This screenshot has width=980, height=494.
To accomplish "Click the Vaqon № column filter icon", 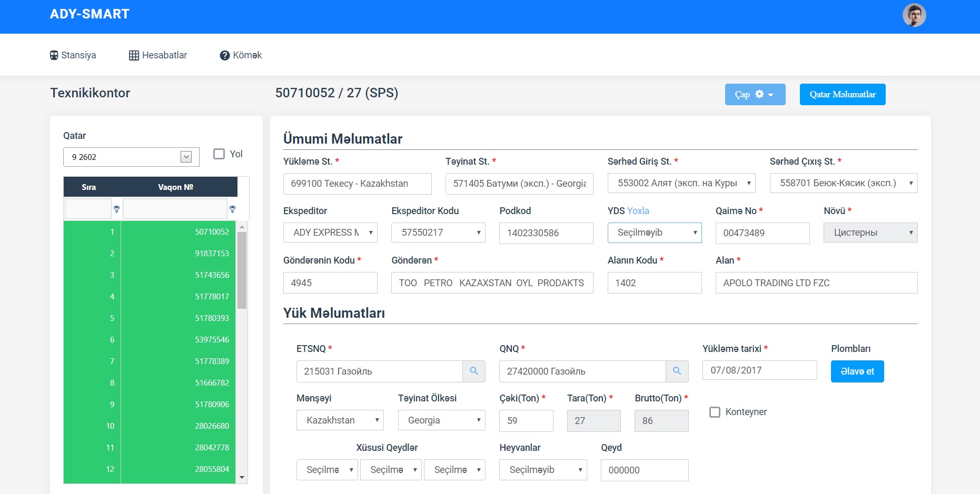I will [232, 209].
